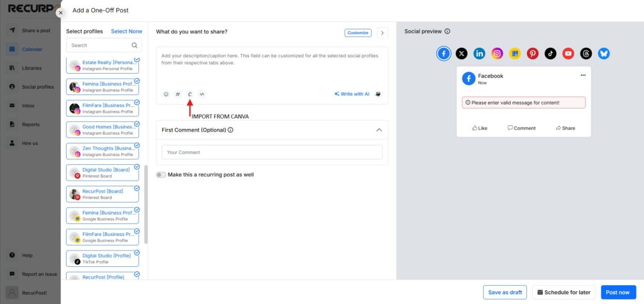Screen dimensions: 644x304
Task: Click the Import from Canva icon
Action: click(x=190, y=94)
